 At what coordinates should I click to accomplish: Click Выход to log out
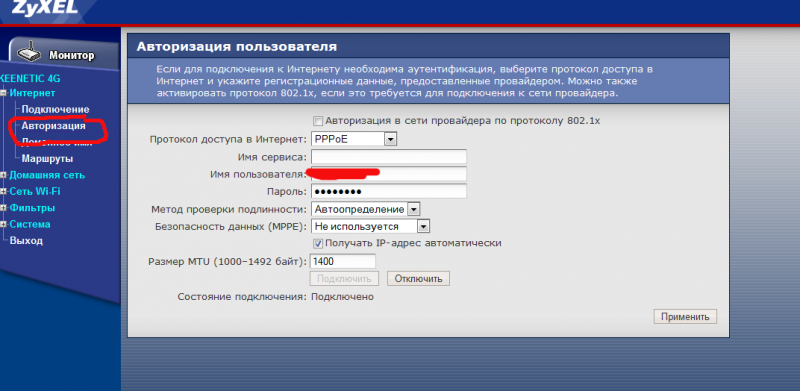[26, 240]
